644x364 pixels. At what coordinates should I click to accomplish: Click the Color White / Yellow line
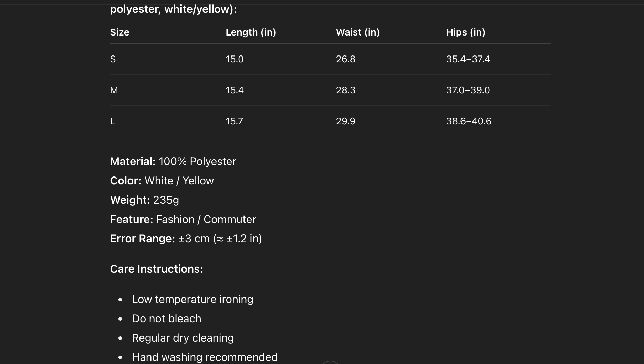click(162, 181)
